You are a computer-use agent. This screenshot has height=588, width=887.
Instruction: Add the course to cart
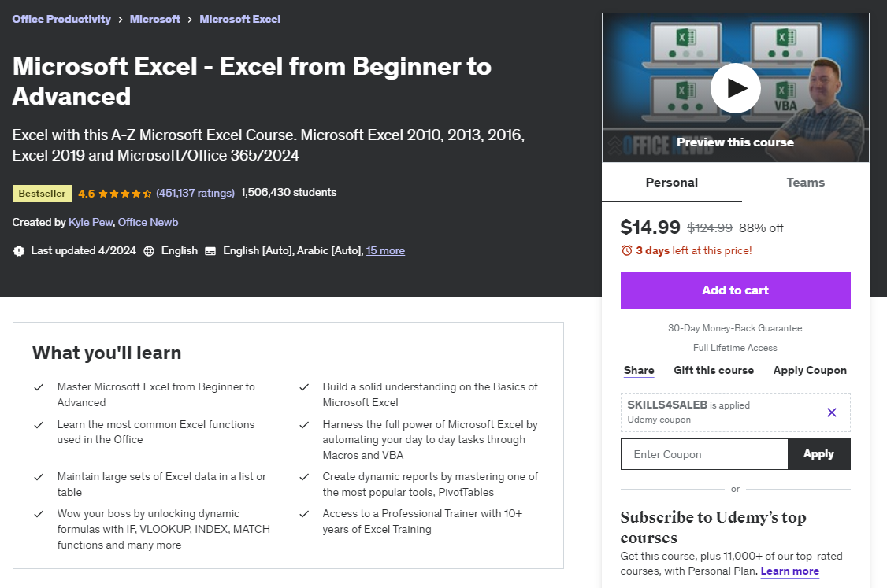[x=735, y=290]
